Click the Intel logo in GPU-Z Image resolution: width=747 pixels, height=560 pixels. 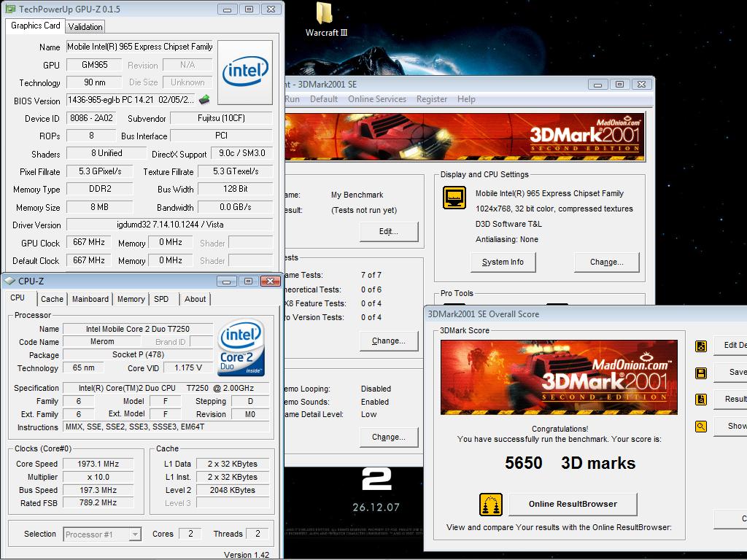click(245, 72)
